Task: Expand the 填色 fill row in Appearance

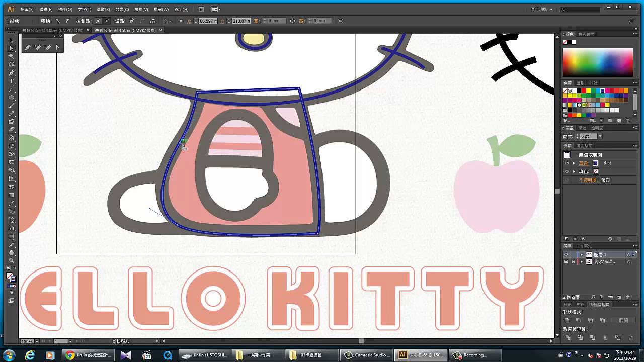Action: coord(574,171)
